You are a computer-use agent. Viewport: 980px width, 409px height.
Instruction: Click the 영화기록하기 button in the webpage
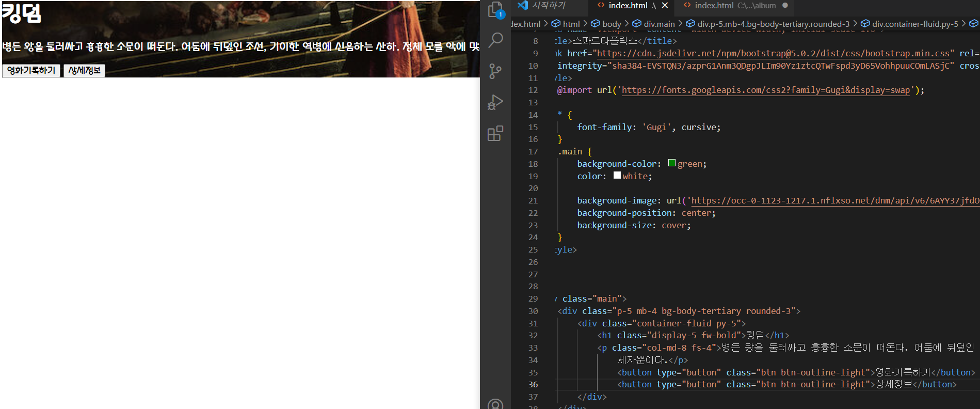[x=31, y=70]
